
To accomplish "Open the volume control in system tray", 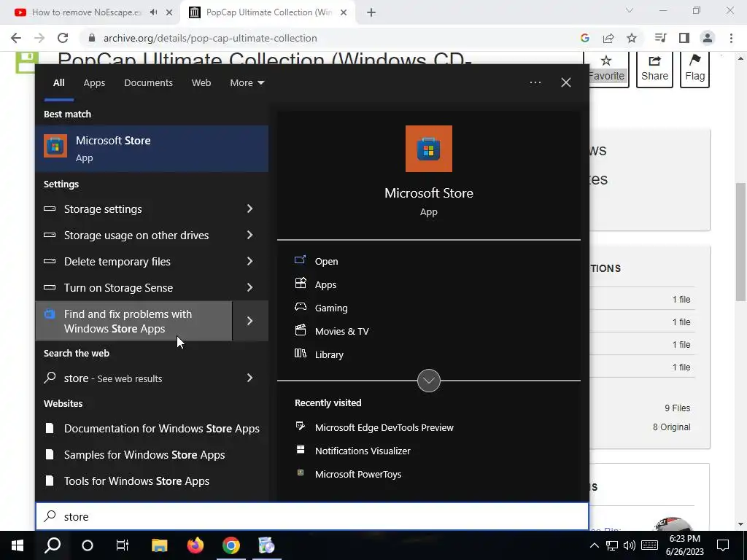I will click(630, 545).
